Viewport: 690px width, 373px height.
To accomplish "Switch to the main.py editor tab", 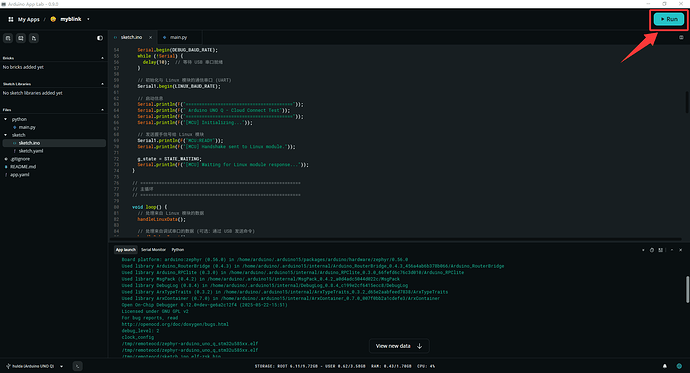I will [x=179, y=37].
